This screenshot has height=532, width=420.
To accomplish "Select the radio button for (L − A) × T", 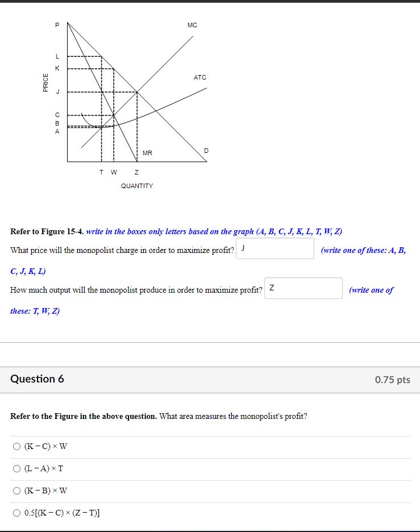I will 16,468.
